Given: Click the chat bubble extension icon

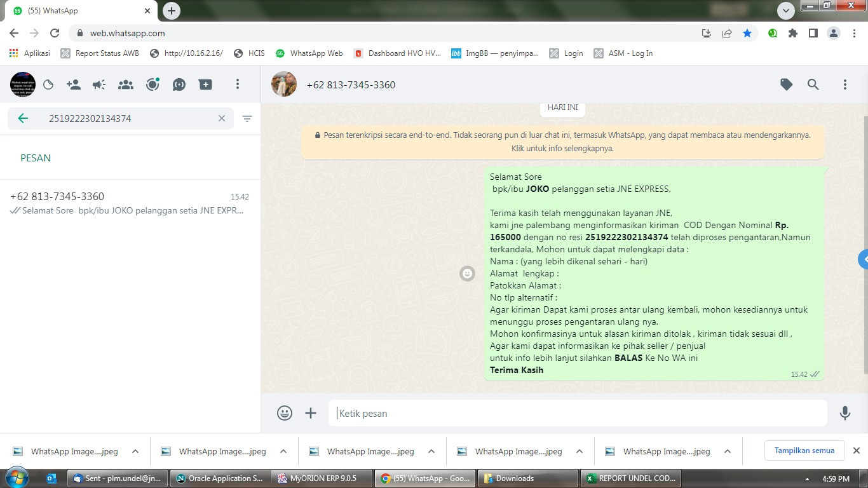Looking at the screenshot, I should click(179, 85).
